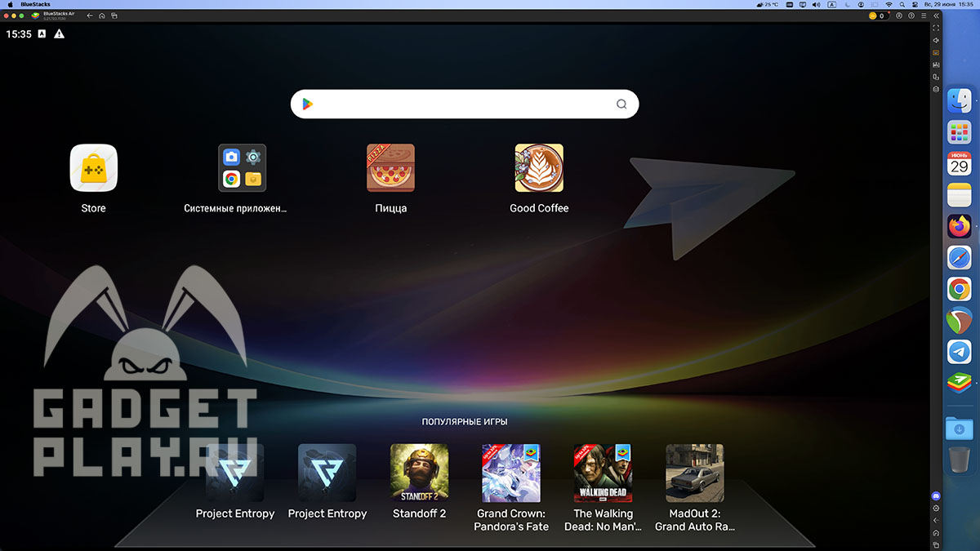The image size is (980, 551).
Task: Click the volume icon in BlueStacks sidebar
Action: tap(936, 40)
